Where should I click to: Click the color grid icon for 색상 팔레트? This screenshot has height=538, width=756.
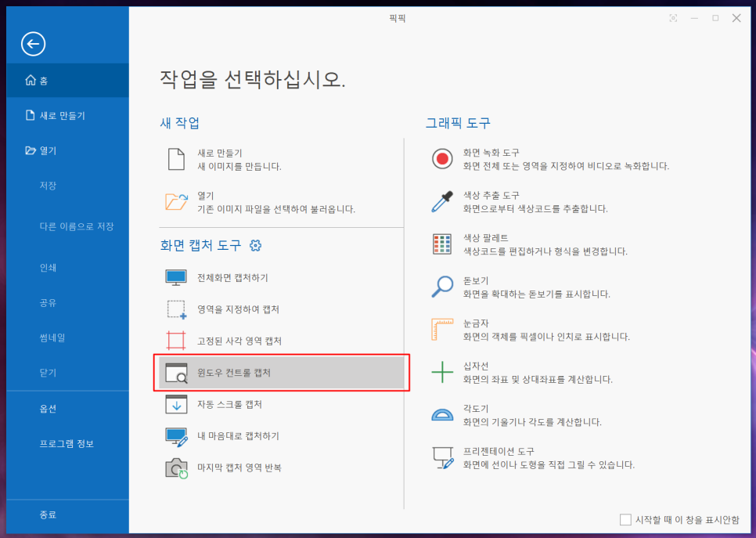coord(442,244)
